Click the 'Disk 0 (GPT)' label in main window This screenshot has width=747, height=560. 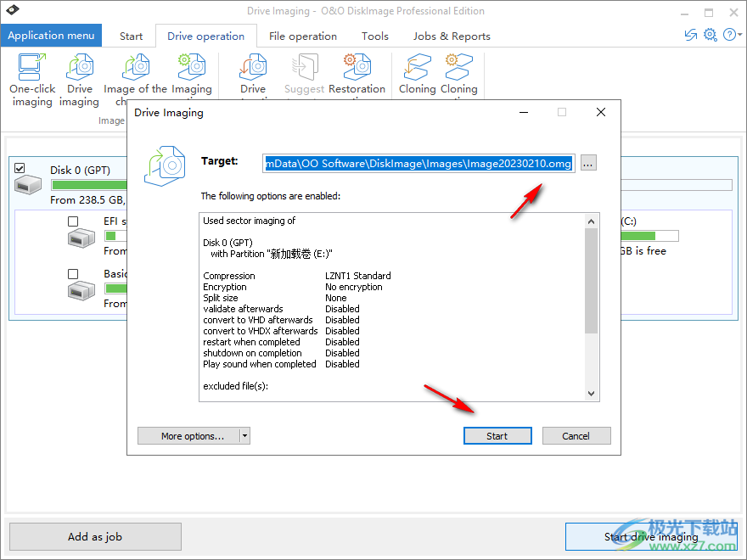click(x=80, y=170)
